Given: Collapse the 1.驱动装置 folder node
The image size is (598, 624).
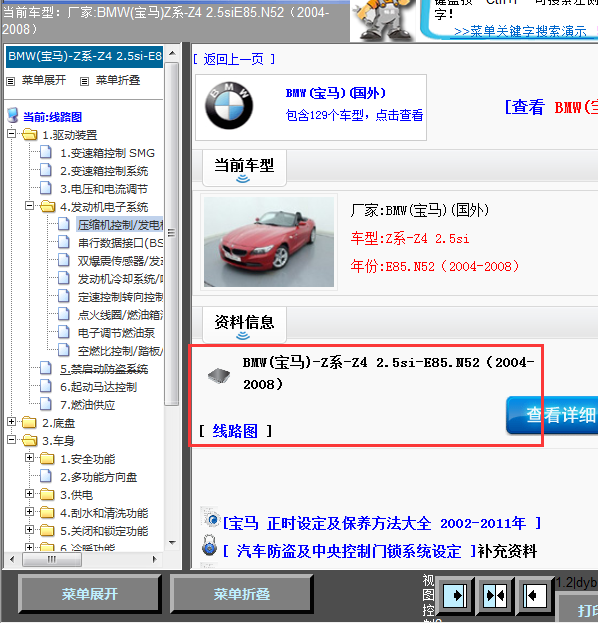Looking at the screenshot, I should coord(12,134).
